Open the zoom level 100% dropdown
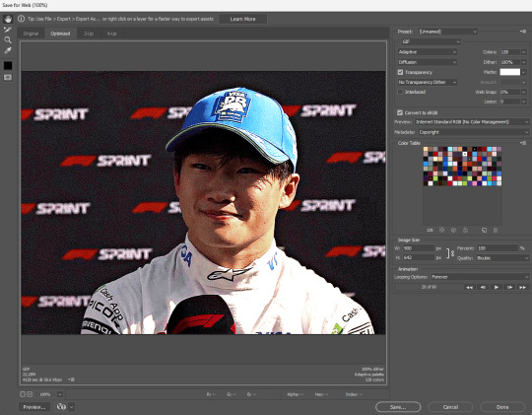This screenshot has height=415, width=532. pos(60,394)
